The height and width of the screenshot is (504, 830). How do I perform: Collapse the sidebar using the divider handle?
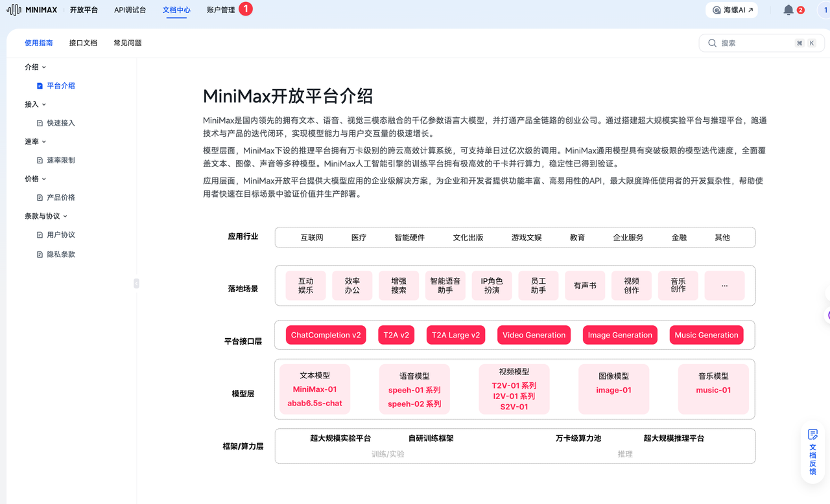[x=136, y=283]
